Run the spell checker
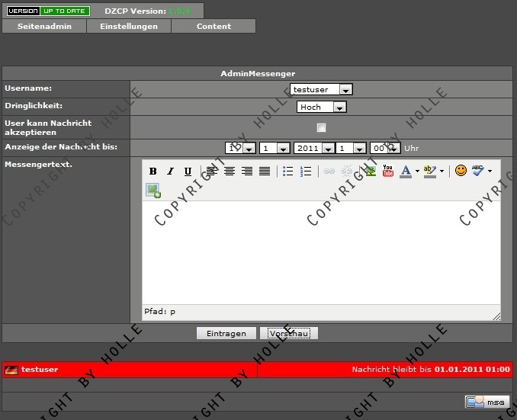The image size is (517, 420). pyautogui.click(x=478, y=171)
